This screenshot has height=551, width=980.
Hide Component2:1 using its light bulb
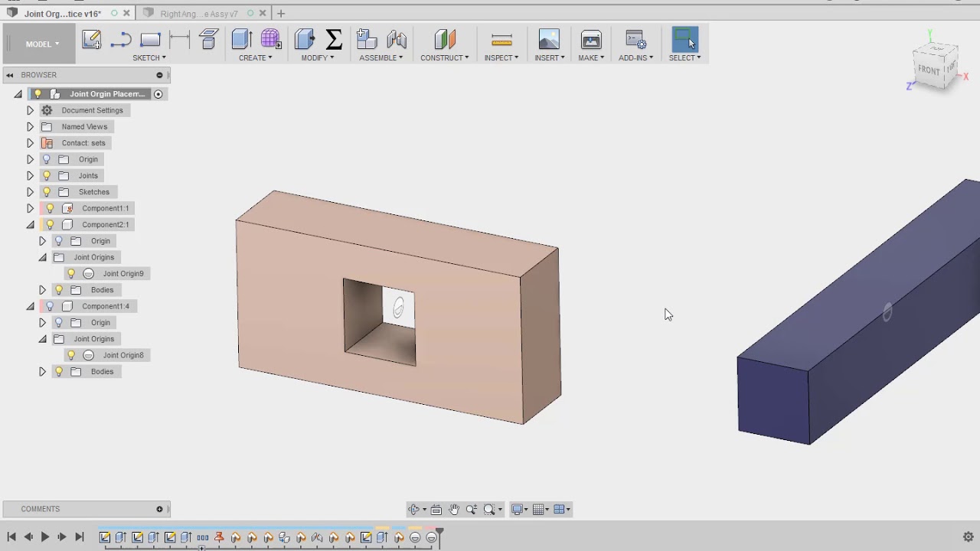point(50,224)
